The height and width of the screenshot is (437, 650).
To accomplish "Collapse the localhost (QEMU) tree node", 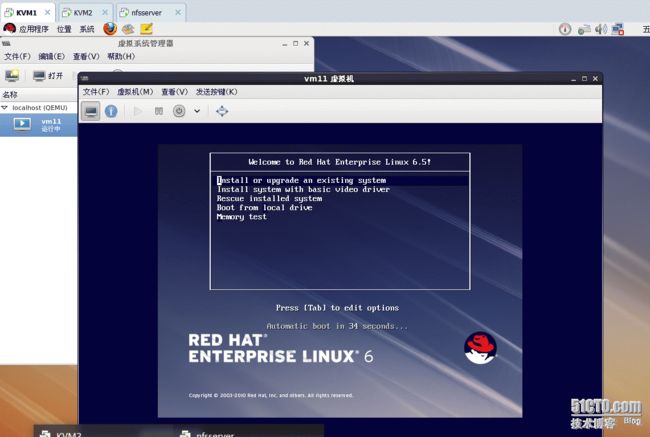I will coord(5,108).
